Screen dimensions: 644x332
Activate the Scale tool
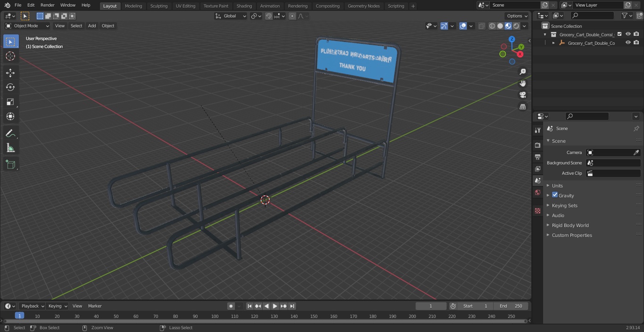(10, 102)
